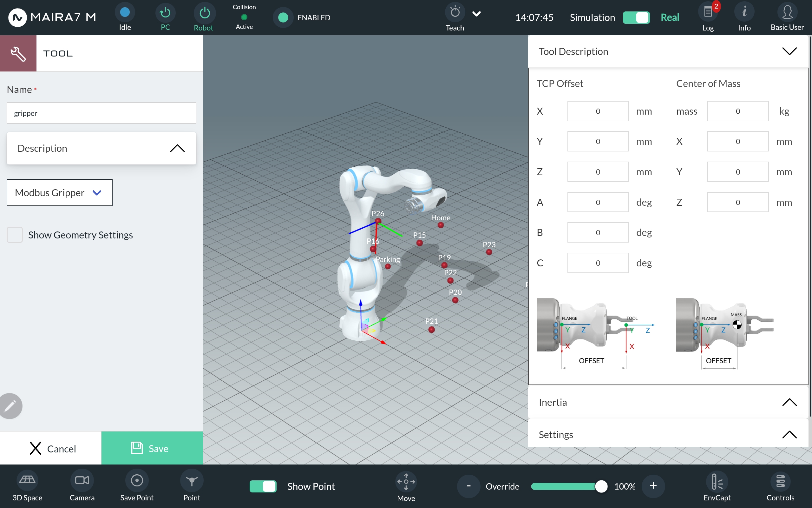Toggle the ENABLED status button

pos(283,17)
